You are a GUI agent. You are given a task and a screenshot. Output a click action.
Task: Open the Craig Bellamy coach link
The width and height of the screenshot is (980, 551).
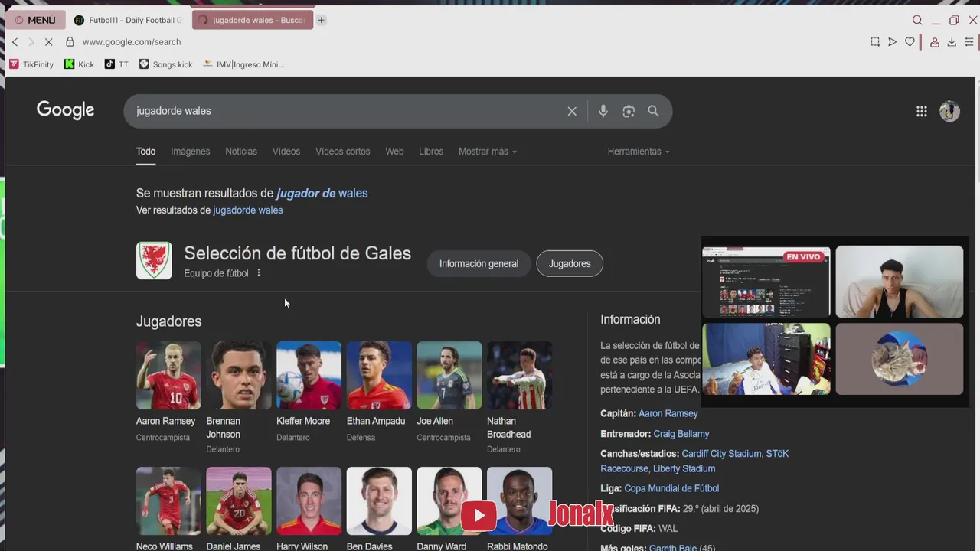coord(681,434)
